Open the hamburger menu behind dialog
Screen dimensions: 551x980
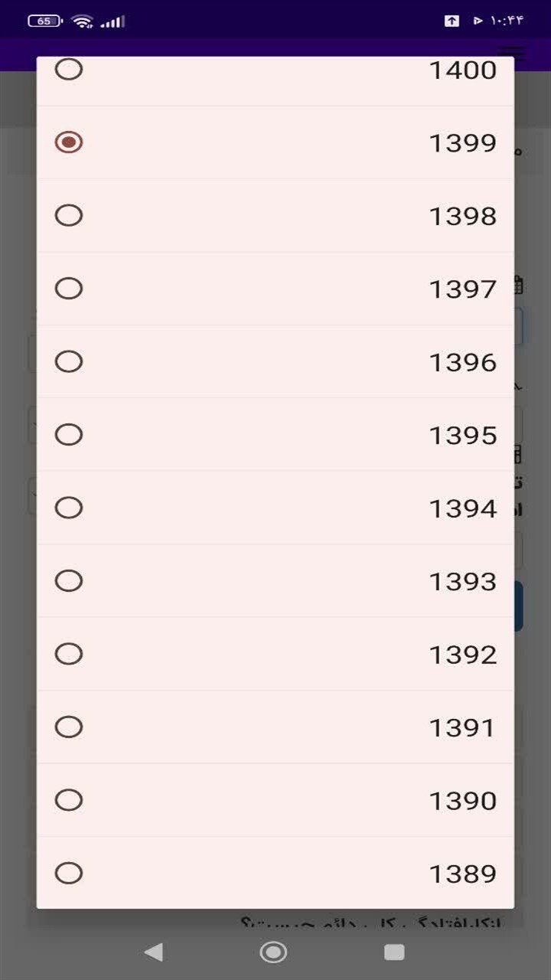pyautogui.click(x=512, y=54)
